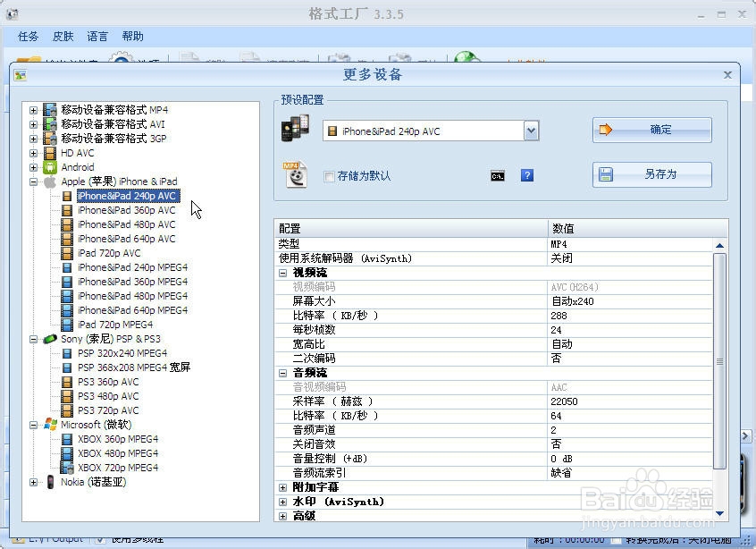This screenshot has height=549, width=756.
Task: Close the 更多设备 dialog
Action: (x=727, y=75)
